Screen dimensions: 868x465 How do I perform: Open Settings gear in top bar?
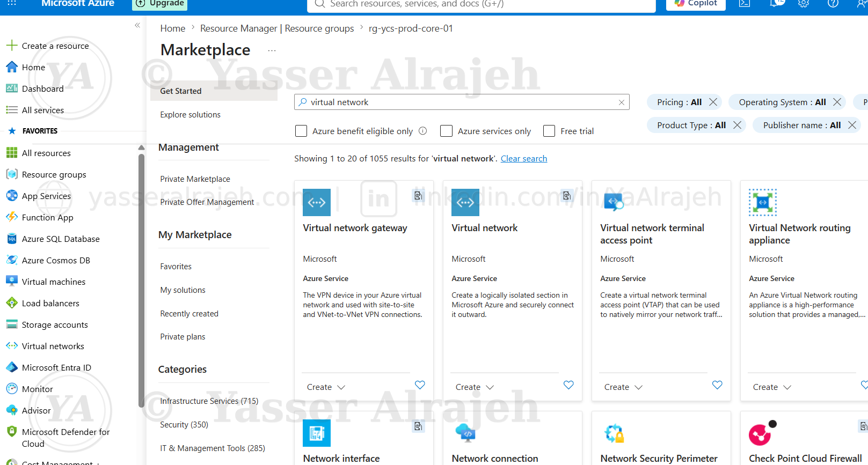click(804, 3)
